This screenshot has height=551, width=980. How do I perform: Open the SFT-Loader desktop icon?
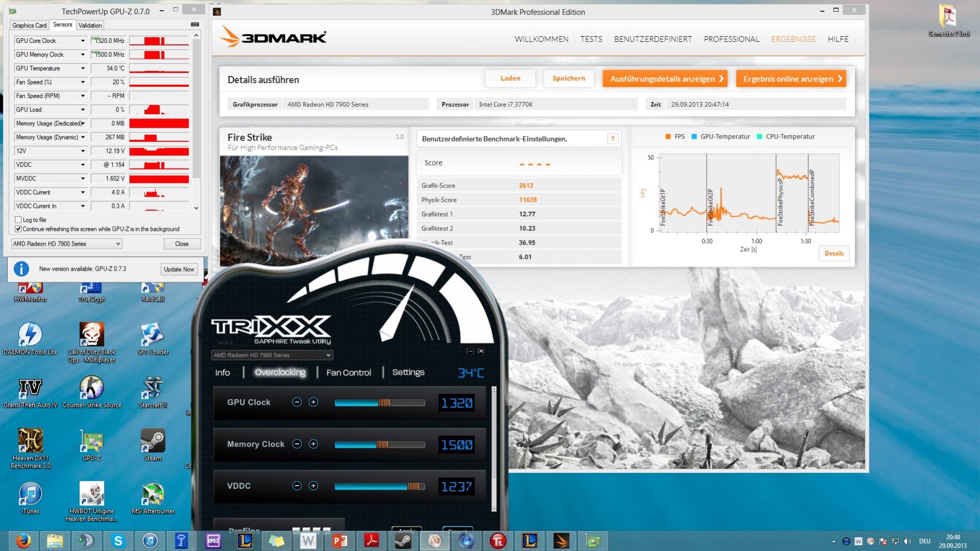153,338
